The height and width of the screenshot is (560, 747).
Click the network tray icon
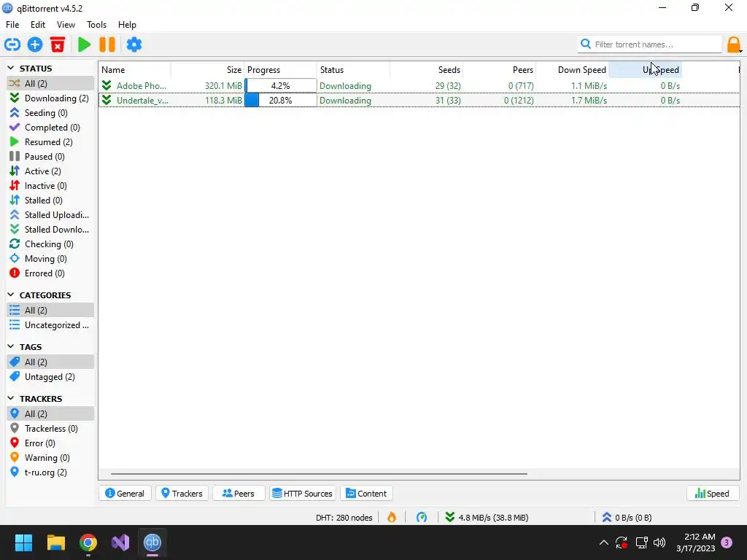tap(641, 542)
